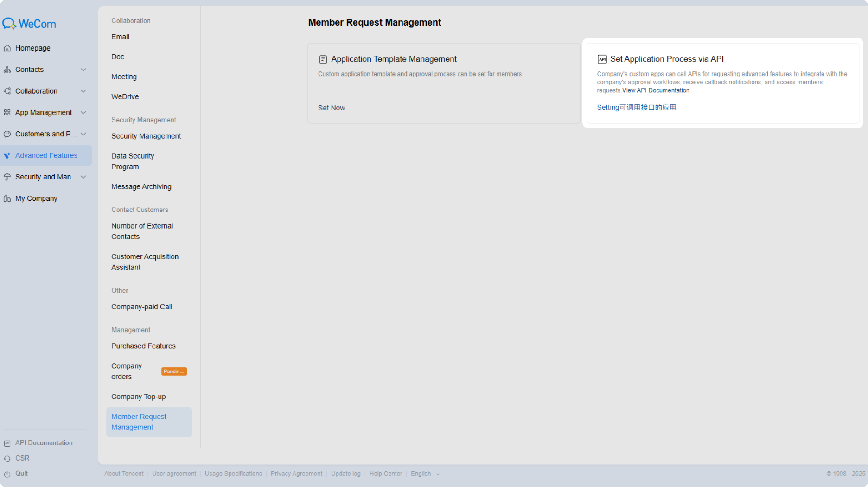
Task: Open View API Documentation link
Action: point(656,90)
